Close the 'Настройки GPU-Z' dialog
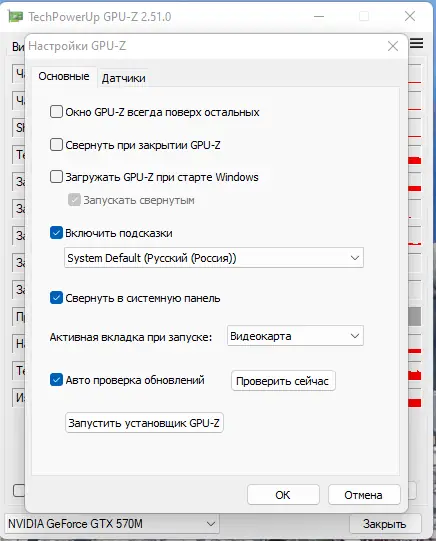This screenshot has height=541, width=436. tap(393, 46)
